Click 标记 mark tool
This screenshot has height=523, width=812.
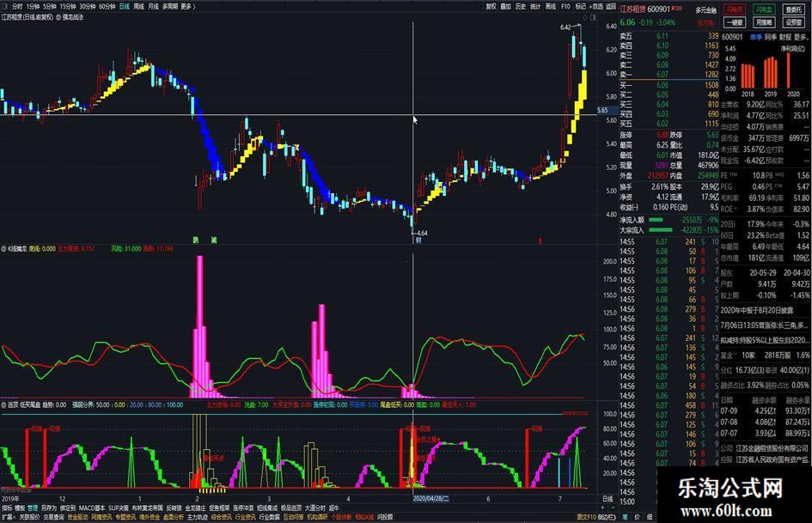point(581,6)
